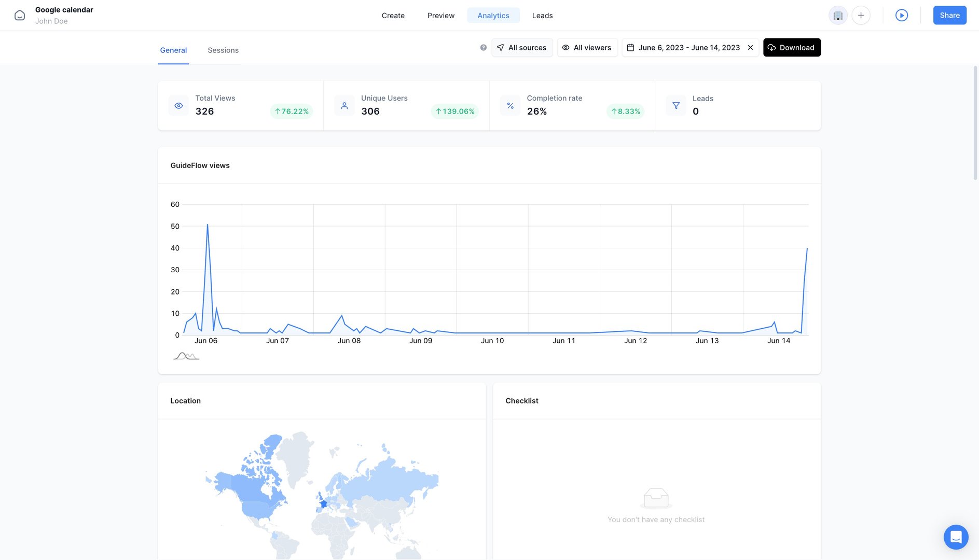Open the June 6 - June 14 date picker
979x560 pixels.
(684, 48)
